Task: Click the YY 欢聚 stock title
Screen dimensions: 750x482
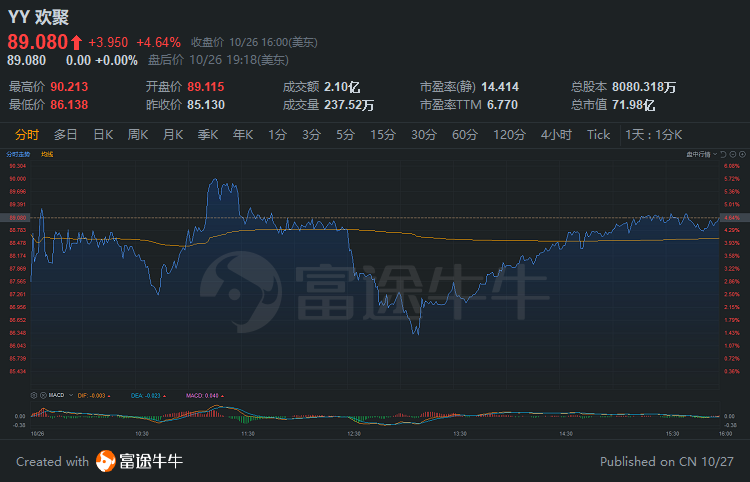Action: point(39,18)
